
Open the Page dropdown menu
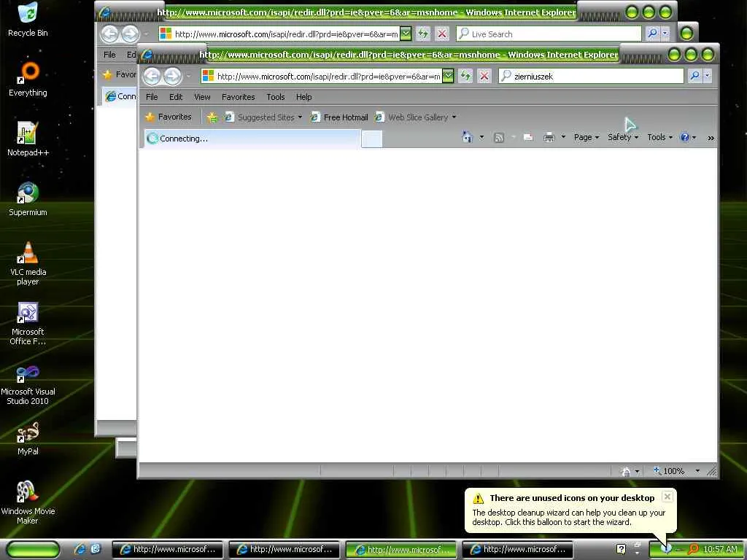[x=587, y=137]
